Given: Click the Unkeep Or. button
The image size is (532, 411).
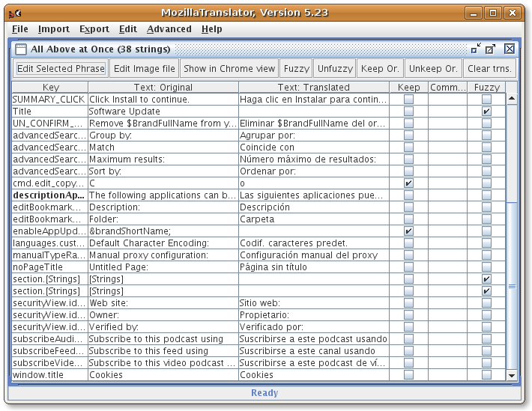Looking at the screenshot, I should point(433,69).
